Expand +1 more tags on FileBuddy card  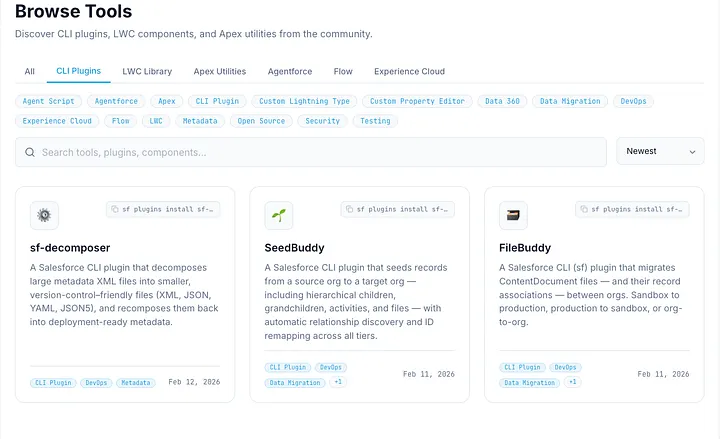click(x=573, y=382)
